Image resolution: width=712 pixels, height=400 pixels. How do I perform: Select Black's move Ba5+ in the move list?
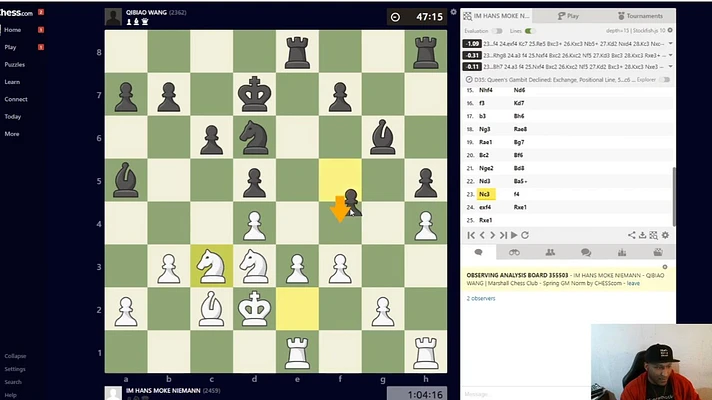tap(520, 181)
